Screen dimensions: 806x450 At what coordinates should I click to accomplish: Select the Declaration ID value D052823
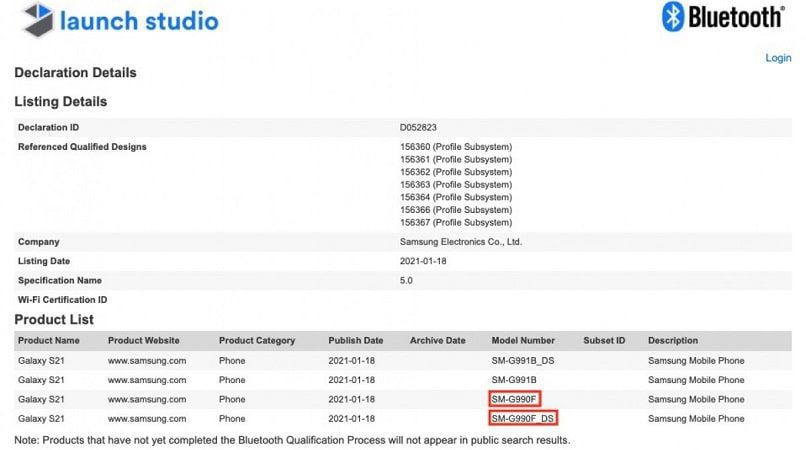tap(418, 128)
